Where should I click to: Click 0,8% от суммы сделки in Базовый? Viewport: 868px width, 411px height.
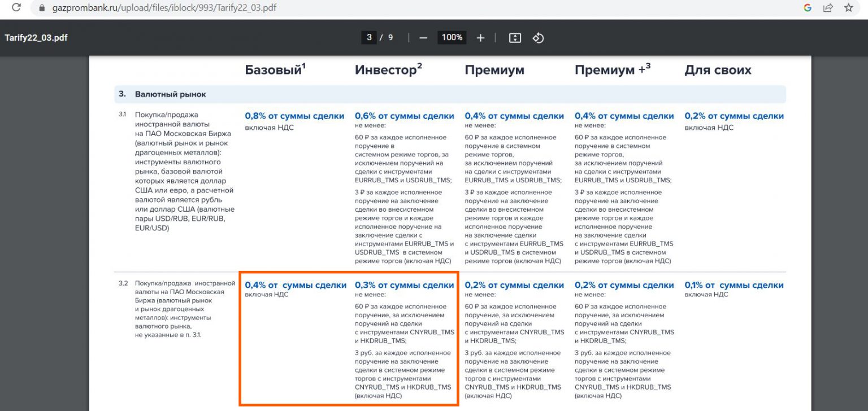point(294,116)
